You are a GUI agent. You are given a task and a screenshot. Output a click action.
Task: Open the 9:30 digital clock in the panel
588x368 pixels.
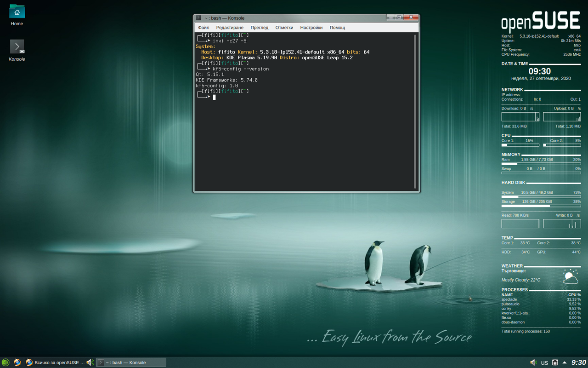point(579,362)
